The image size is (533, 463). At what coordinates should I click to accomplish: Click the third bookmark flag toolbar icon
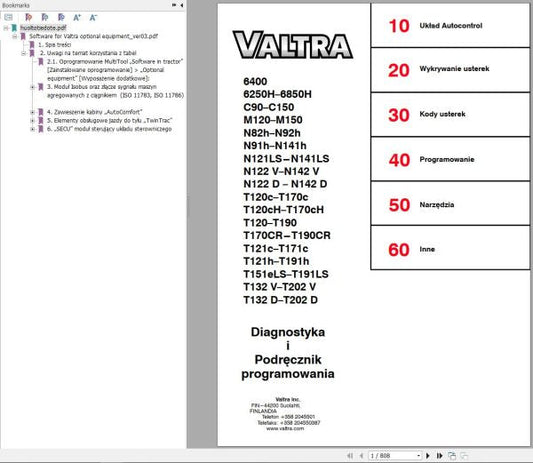coord(61,17)
